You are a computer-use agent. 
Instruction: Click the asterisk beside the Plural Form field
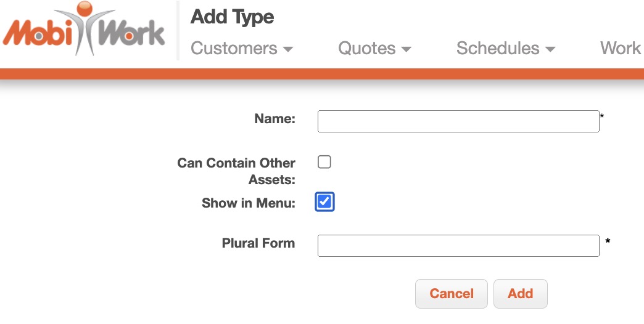tap(608, 241)
